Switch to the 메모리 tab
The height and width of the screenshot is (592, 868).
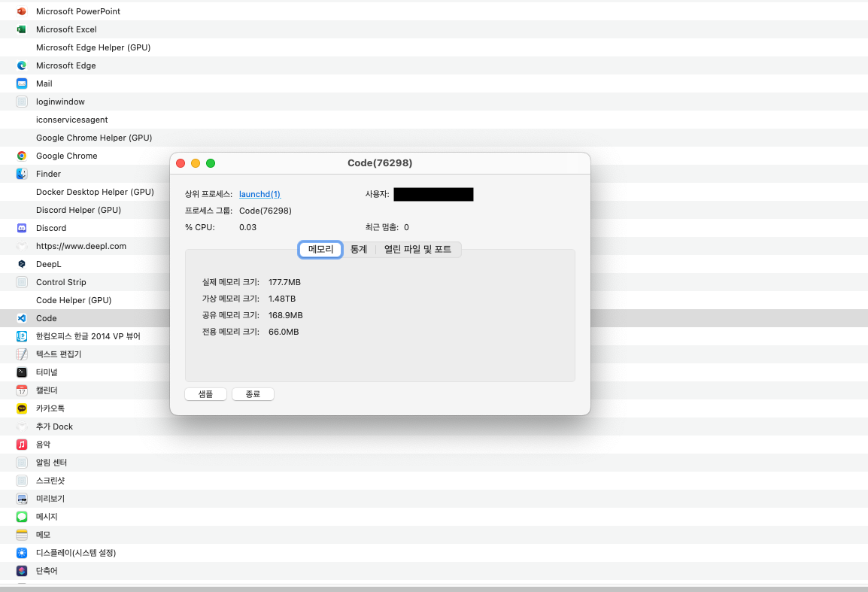[x=320, y=249]
